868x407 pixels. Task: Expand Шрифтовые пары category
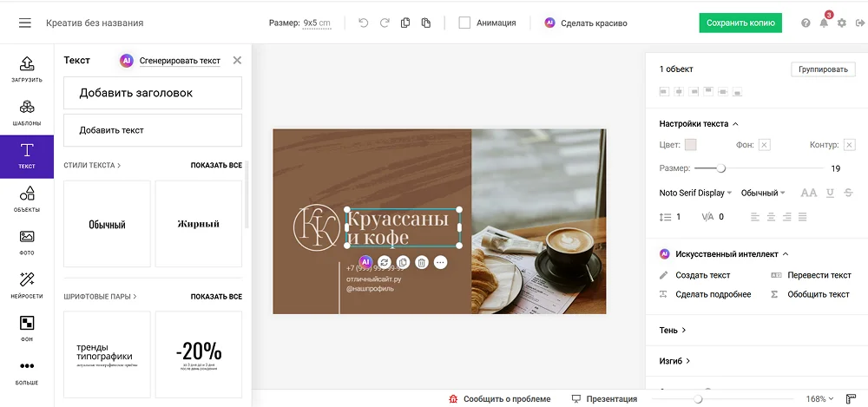pyautogui.click(x=100, y=296)
